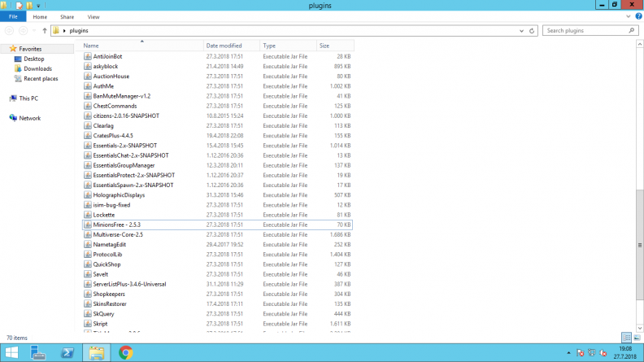Click the askyblock jar file icon
Image resolution: width=644 pixels, height=362 pixels.
[x=88, y=66]
